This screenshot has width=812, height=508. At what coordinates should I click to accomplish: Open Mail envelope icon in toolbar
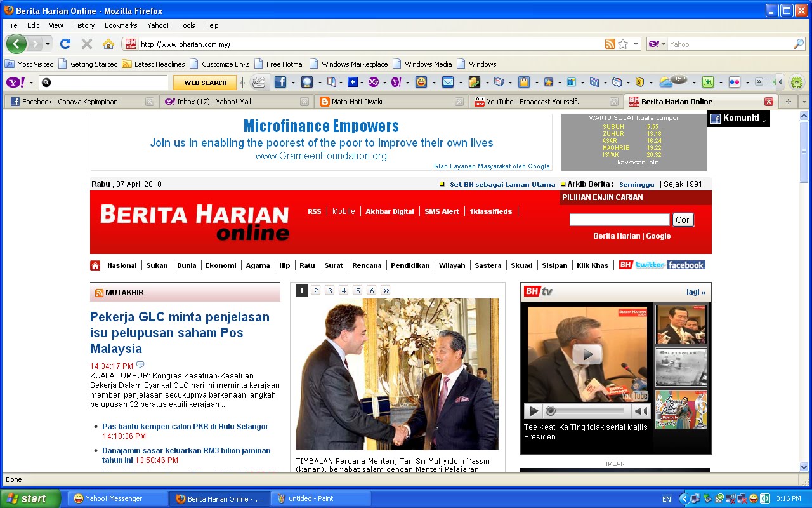coord(448,82)
